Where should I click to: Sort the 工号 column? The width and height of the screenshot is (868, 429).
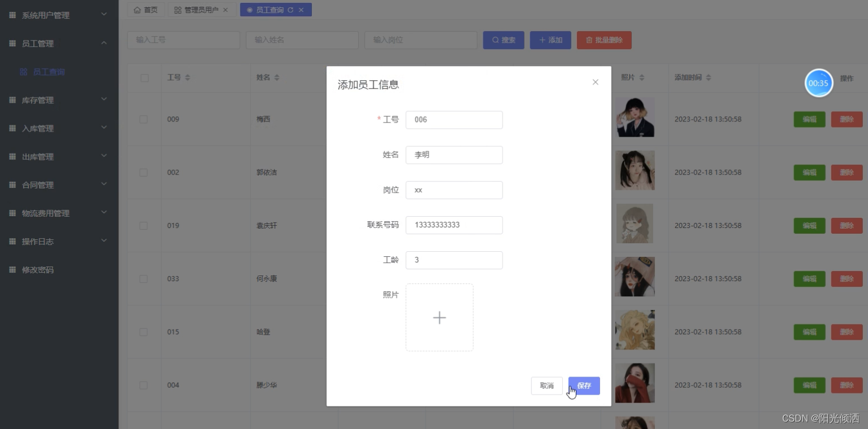[187, 77]
